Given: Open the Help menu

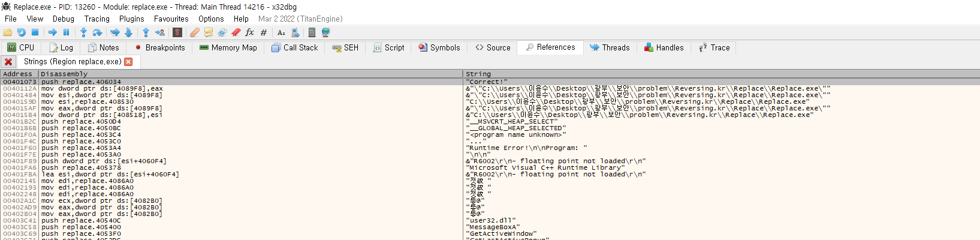Looking at the screenshot, I should (241, 19).
